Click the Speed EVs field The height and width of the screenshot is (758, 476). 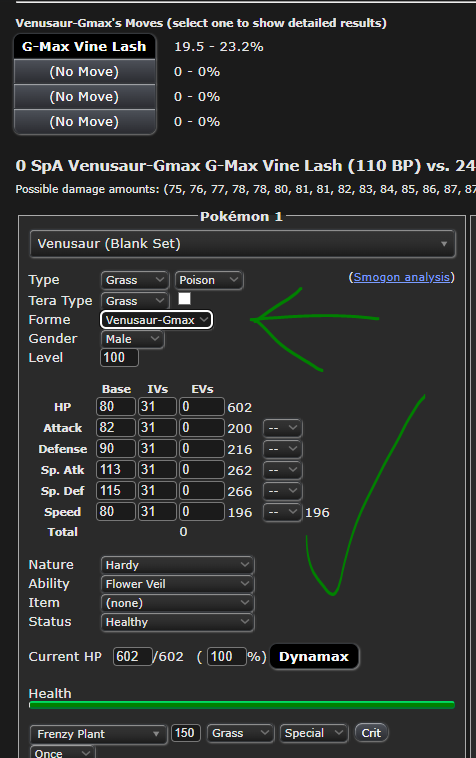(202, 511)
